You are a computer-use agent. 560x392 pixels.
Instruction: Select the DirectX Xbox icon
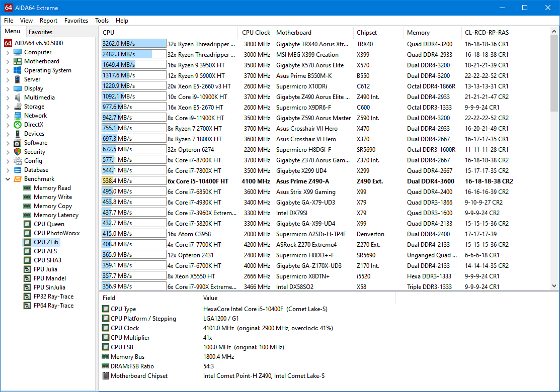coord(18,125)
